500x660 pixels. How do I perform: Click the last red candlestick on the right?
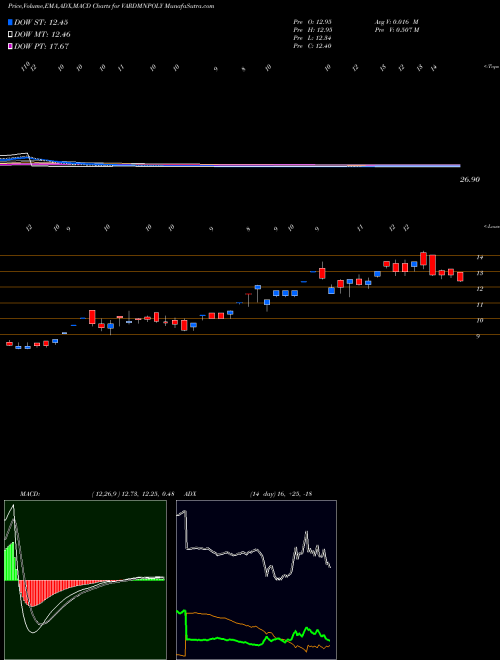pos(460,277)
